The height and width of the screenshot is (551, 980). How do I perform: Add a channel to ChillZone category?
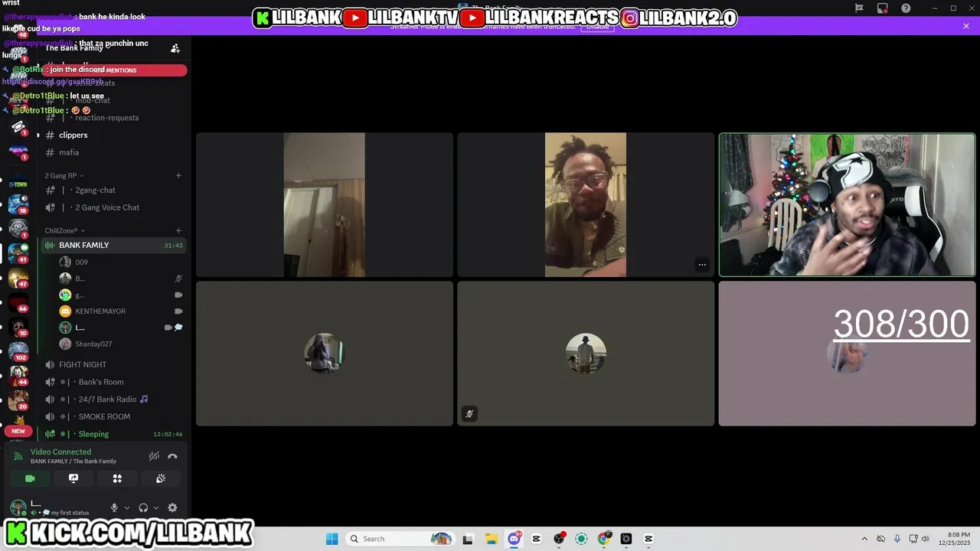(x=178, y=230)
